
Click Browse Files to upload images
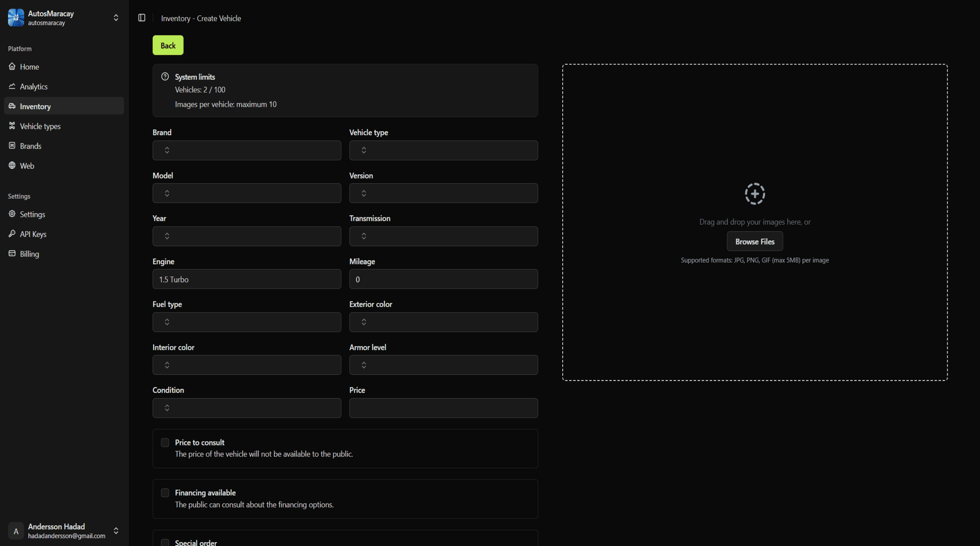pos(755,241)
